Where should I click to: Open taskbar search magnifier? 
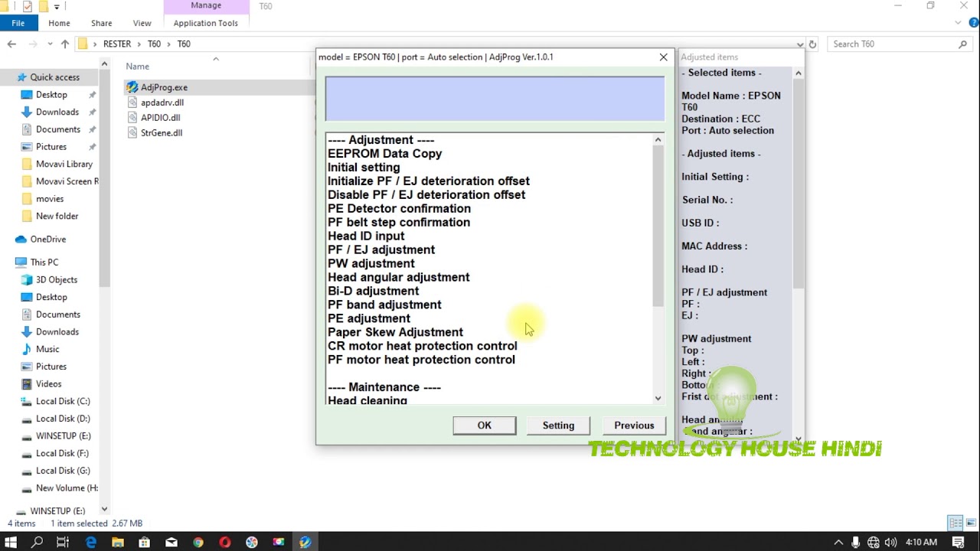coord(37,542)
